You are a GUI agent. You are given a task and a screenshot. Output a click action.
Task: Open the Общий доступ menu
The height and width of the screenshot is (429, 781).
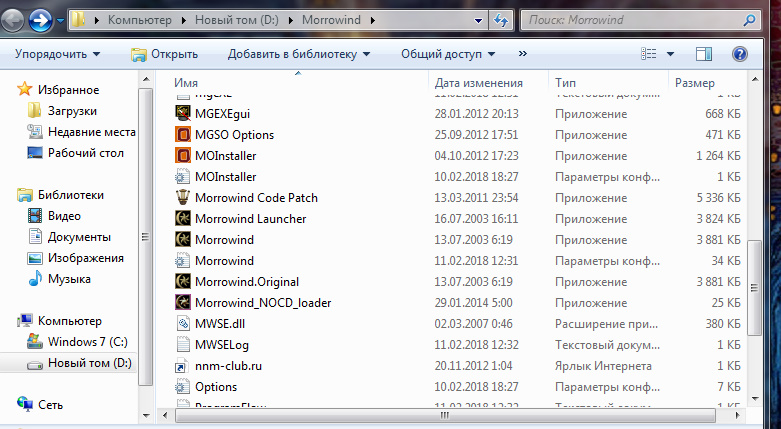448,54
